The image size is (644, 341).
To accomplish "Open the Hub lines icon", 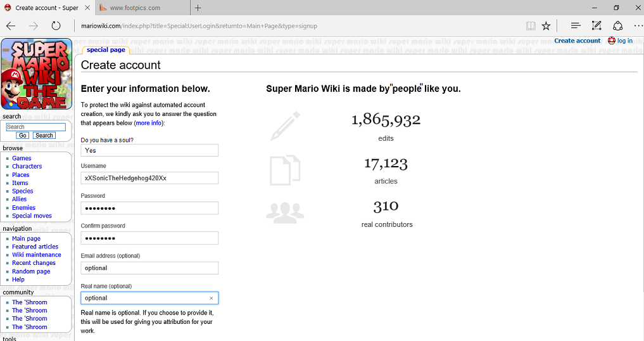I will [575, 26].
